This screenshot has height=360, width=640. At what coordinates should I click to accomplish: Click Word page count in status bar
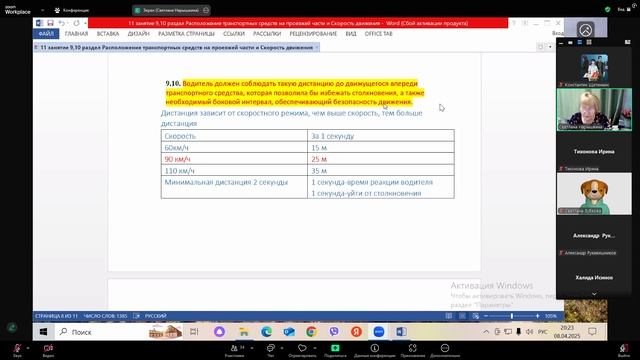(56, 316)
